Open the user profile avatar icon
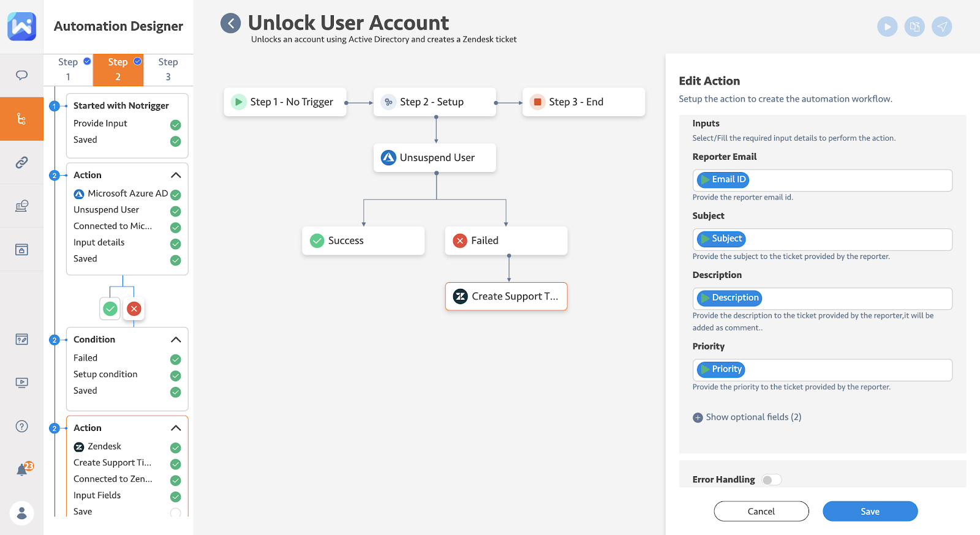 click(22, 513)
